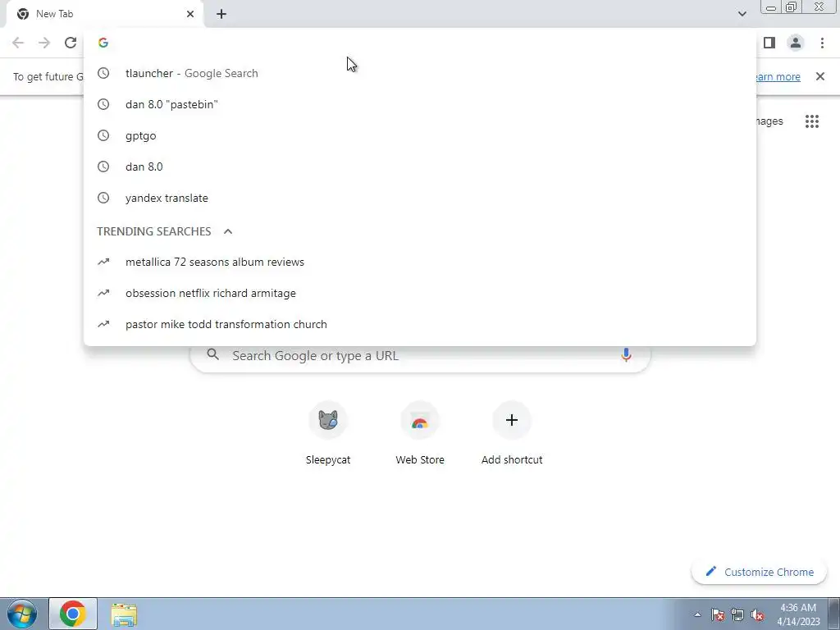Open metallica 72 seasons album reviews
The height and width of the screenshot is (630, 840).
420,262
